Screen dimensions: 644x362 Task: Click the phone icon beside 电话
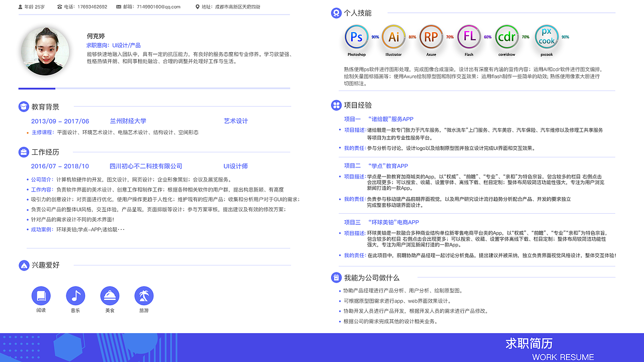coord(60,7)
